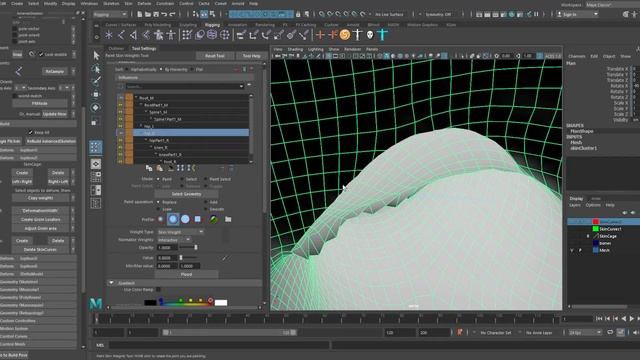Choose the Add paint operation

pyautogui.click(x=206, y=202)
